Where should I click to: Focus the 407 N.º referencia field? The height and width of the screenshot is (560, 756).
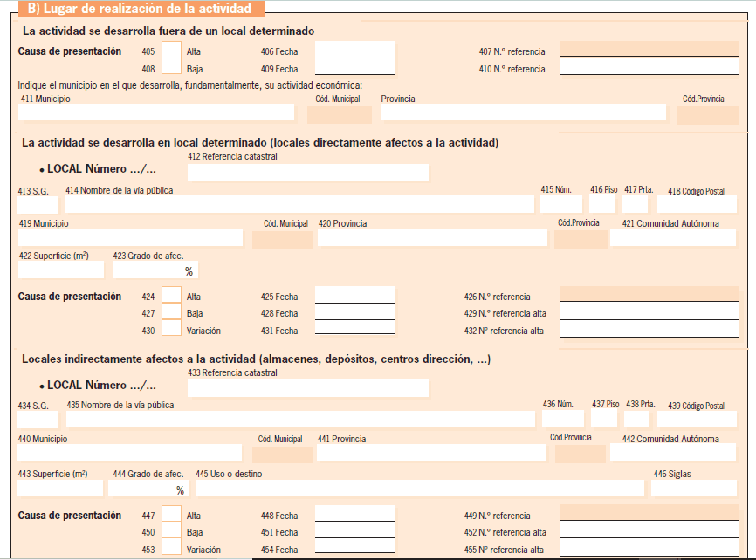(x=649, y=49)
